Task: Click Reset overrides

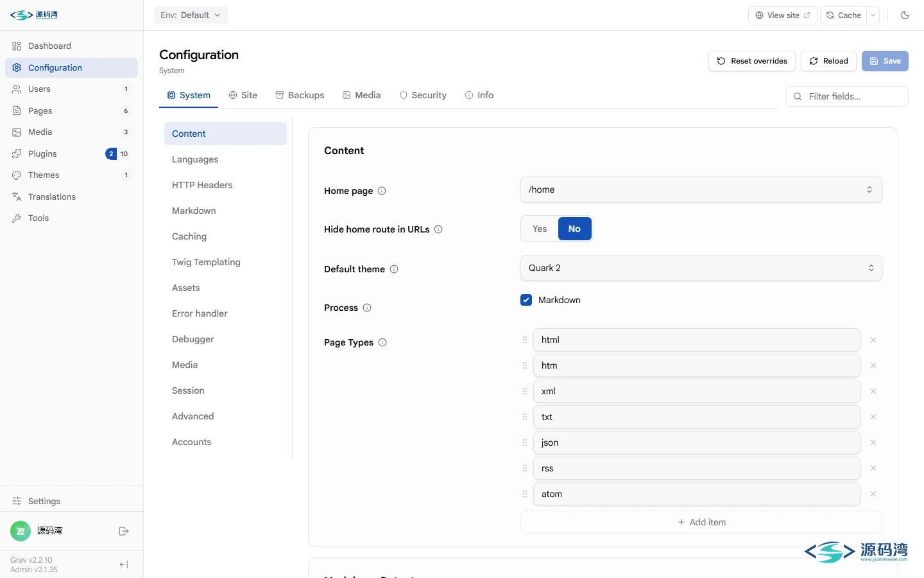Action: (752, 61)
